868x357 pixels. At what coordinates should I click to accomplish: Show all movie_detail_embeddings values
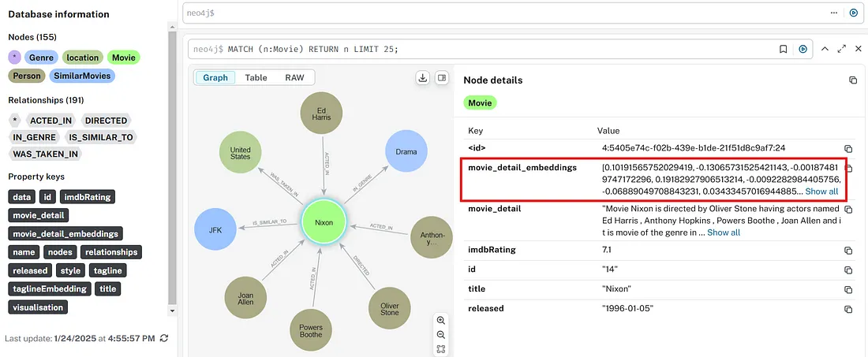pos(821,192)
